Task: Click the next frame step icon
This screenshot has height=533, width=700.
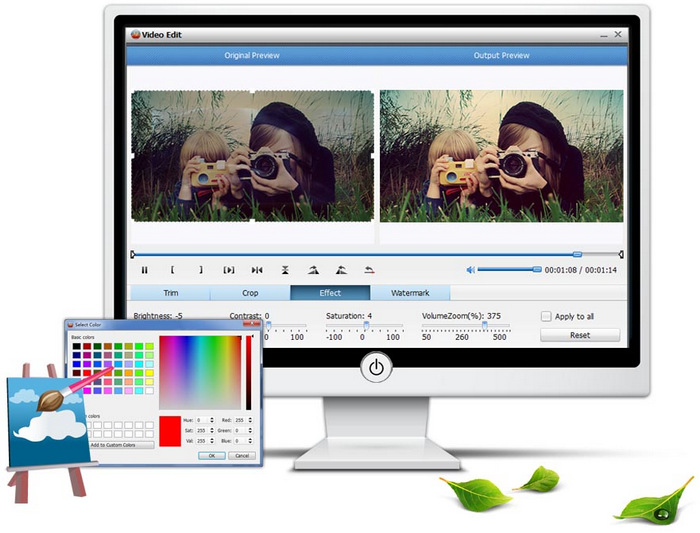Action: (x=257, y=270)
